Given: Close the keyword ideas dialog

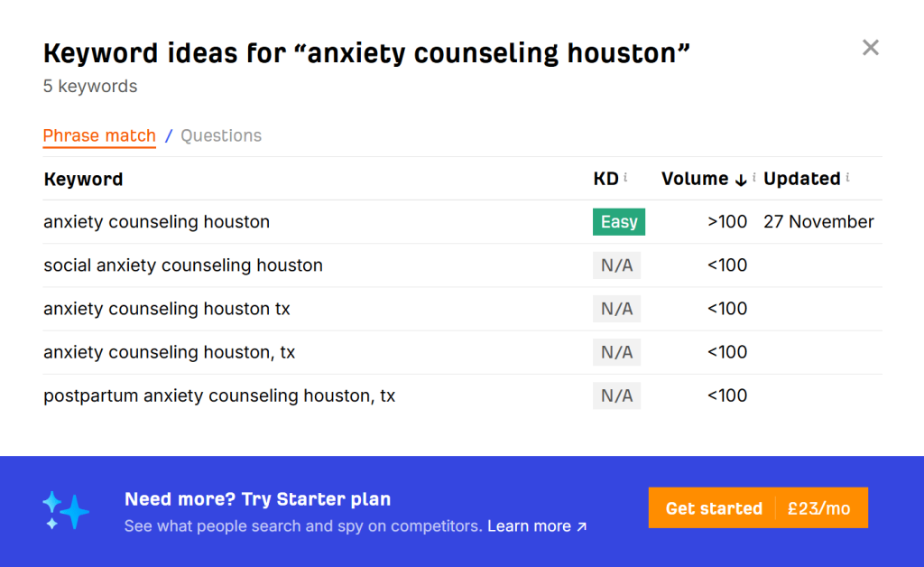Looking at the screenshot, I should point(870,47).
